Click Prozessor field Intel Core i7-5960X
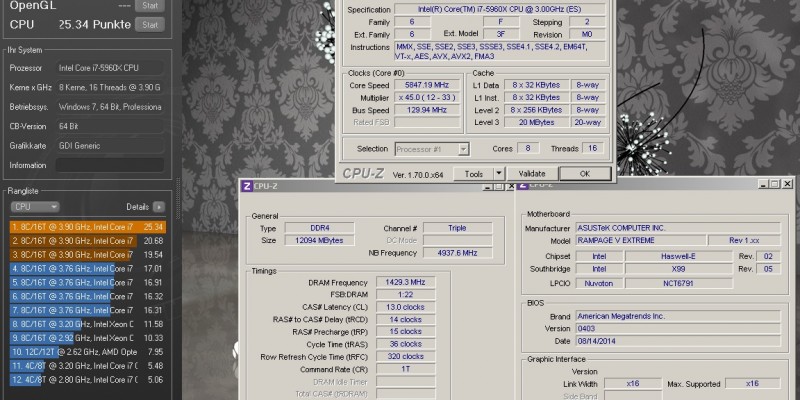 pos(110,68)
